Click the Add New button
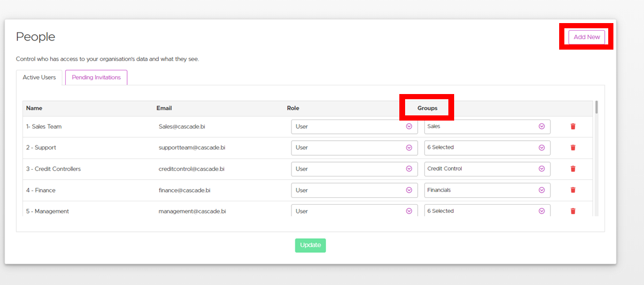 click(586, 37)
